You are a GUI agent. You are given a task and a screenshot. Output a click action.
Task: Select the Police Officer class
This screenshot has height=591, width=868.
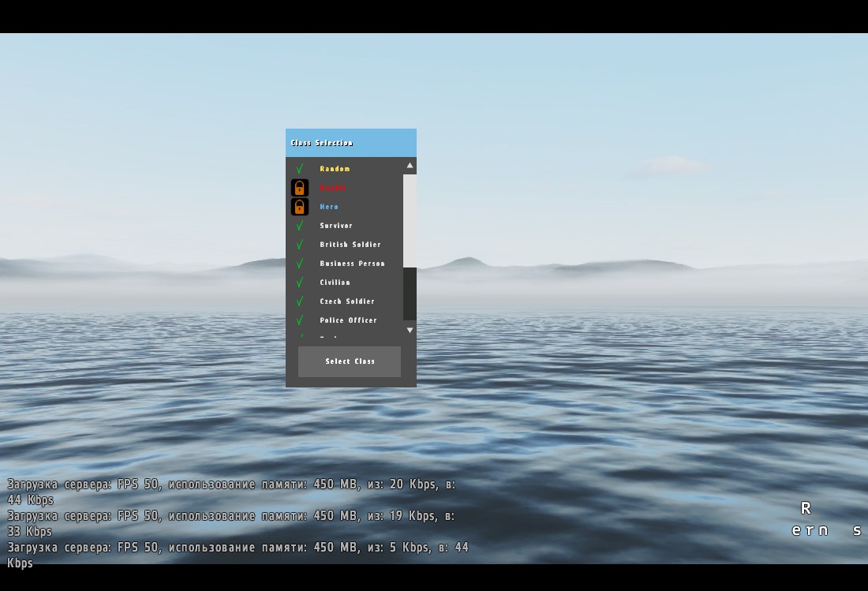tap(344, 320)
